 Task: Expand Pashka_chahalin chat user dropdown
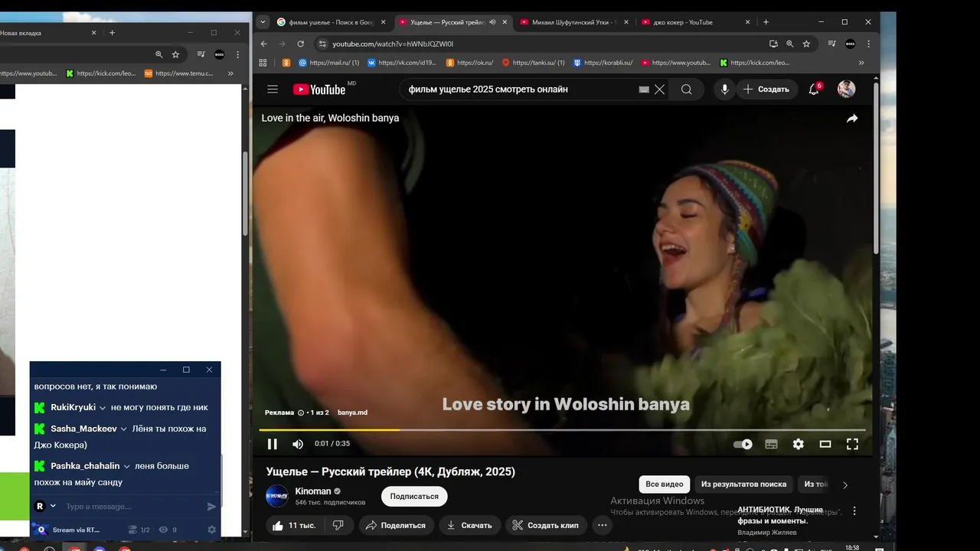pos(126,466)
